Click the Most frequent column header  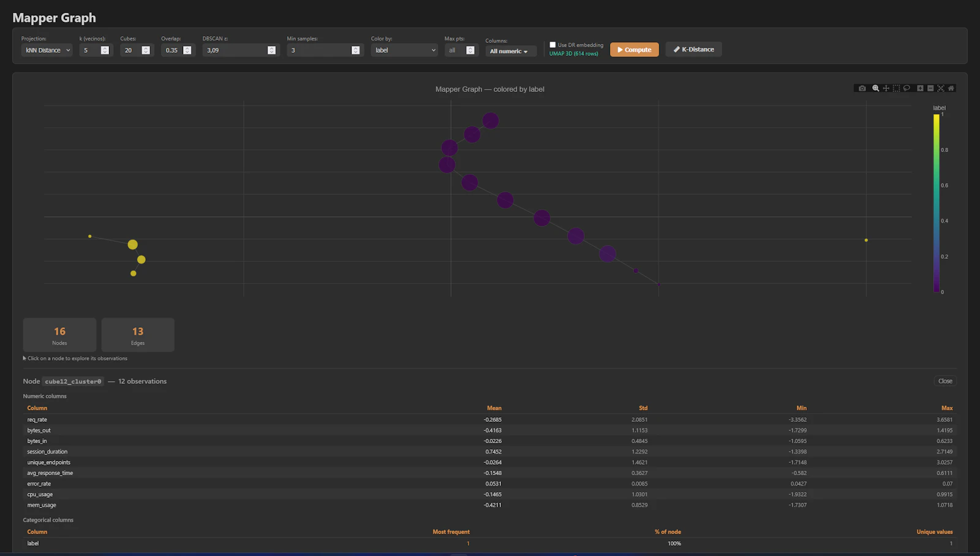tap(451, 532)
